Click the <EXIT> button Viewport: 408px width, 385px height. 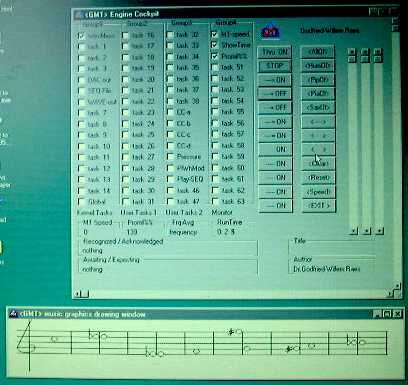(318, 205)
